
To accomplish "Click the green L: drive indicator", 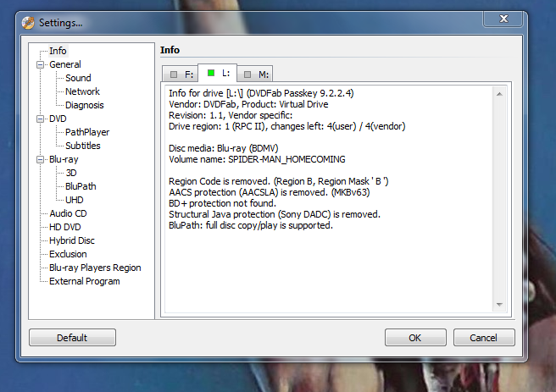I will [211, 73].
